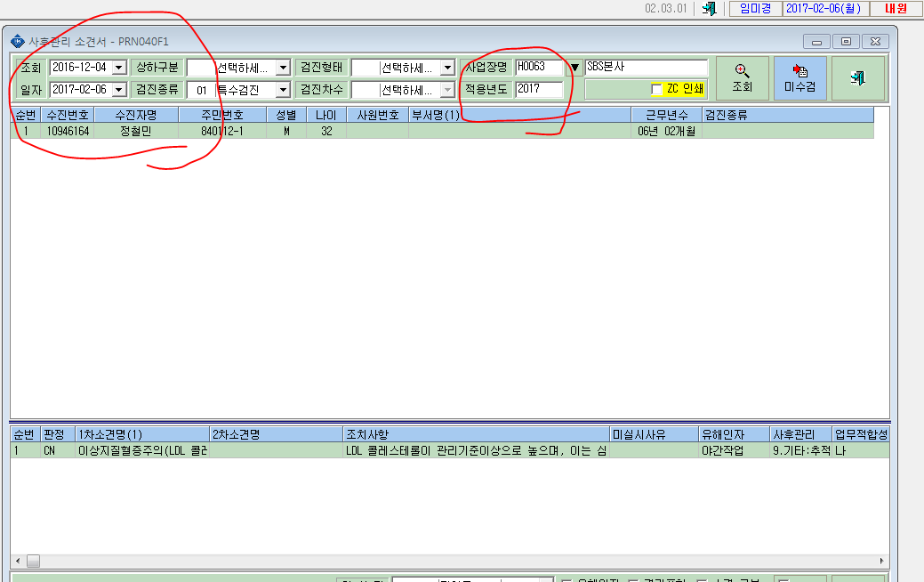
Task: Open the end date 2017-02-06 dropdown
Action: tap(119, 90)
